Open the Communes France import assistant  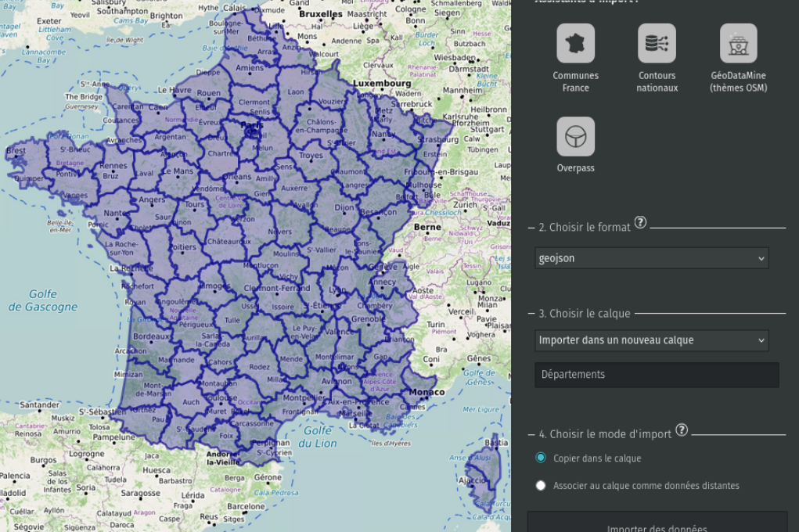575,44
